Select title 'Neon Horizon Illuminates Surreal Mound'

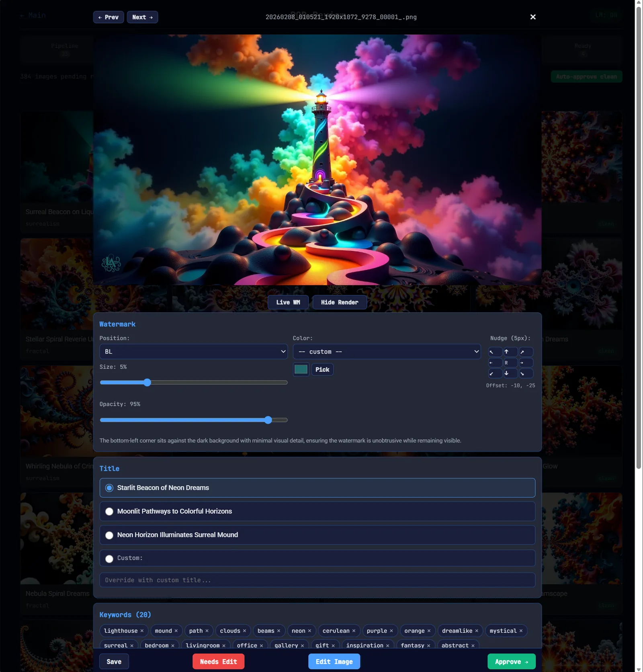click(317, 535)
